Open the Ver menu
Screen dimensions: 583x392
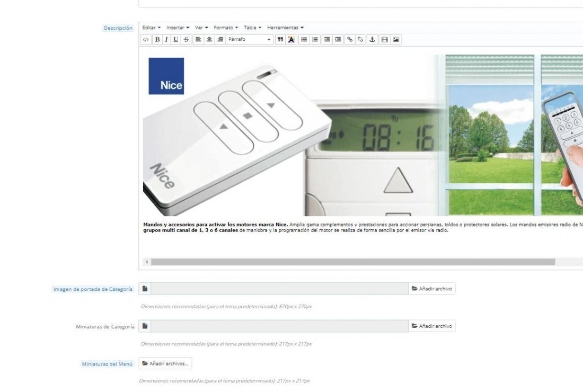click(x=201, y=28)
